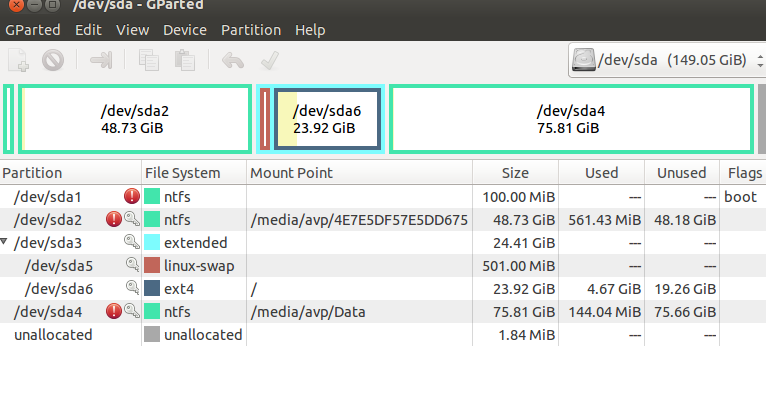766x399 pixels.
Task: Click the Paste partition toolbar icon
Action: 185,61
